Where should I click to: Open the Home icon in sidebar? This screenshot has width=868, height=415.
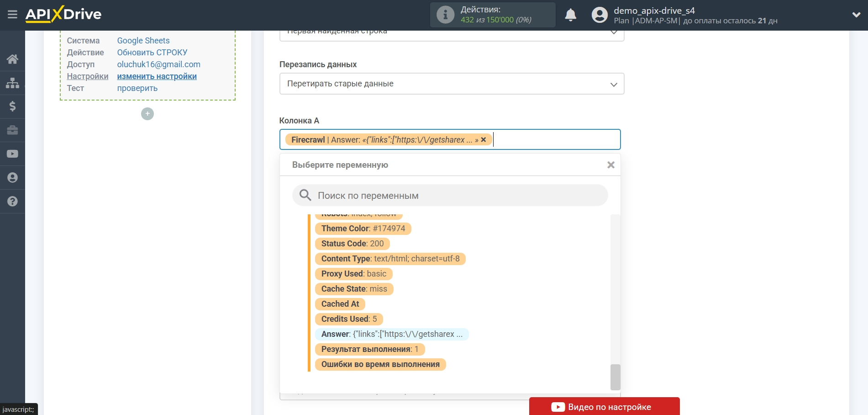[12, 59]
